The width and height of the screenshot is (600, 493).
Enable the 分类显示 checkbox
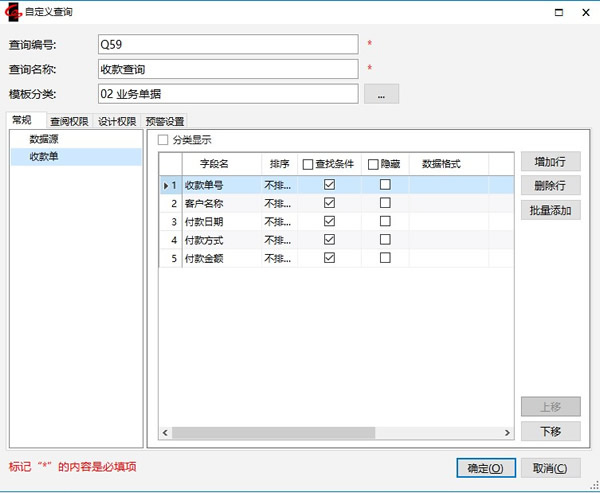click(x=164, y=140)
